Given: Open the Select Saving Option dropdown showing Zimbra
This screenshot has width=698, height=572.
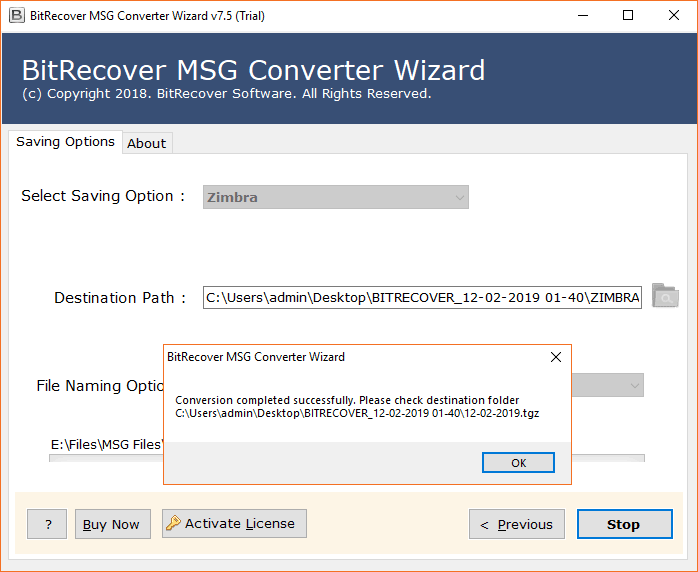Looking at the screenshot, I should (x=336, y=197).
